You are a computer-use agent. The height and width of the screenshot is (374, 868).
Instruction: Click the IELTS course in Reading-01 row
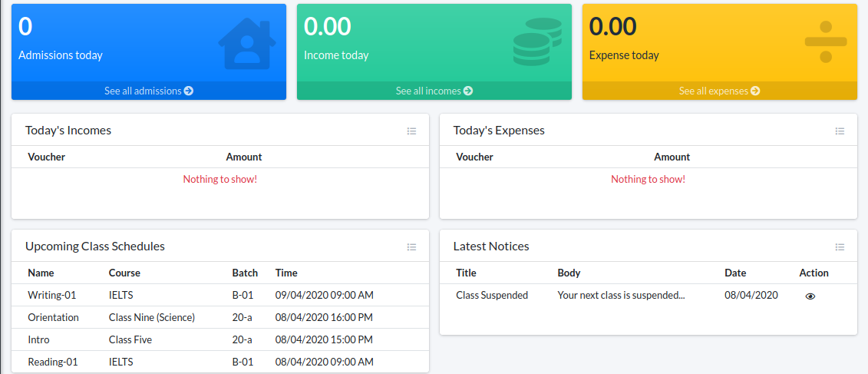120,362
